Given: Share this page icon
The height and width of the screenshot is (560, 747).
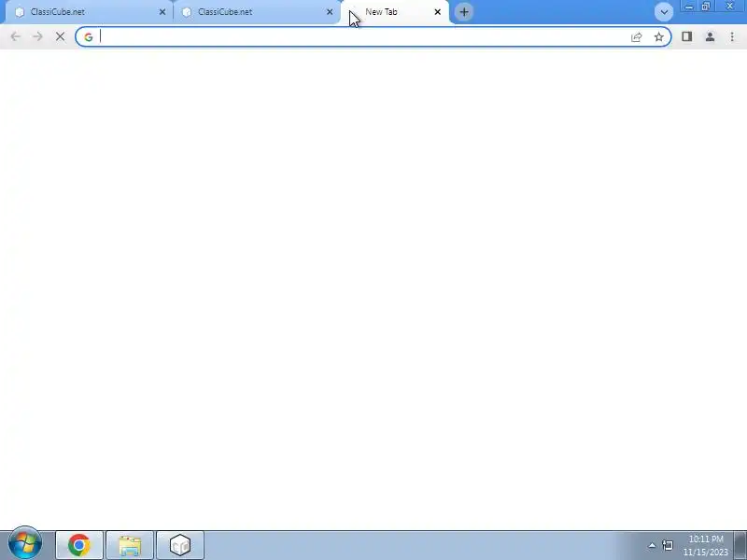Looking at the screenshot, I should pos(637,37).
